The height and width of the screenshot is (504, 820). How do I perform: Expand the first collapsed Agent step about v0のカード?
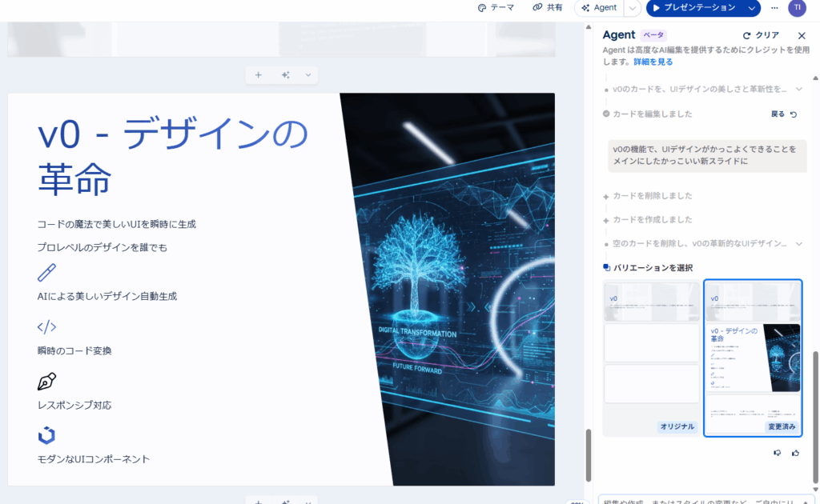(x=798, y=90)
